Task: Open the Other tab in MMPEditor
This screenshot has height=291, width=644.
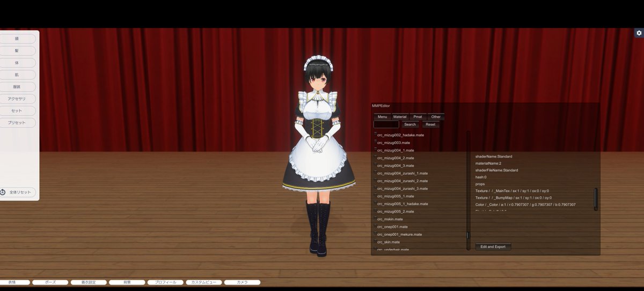Action: pyautogui.click(x=436, y=116)
